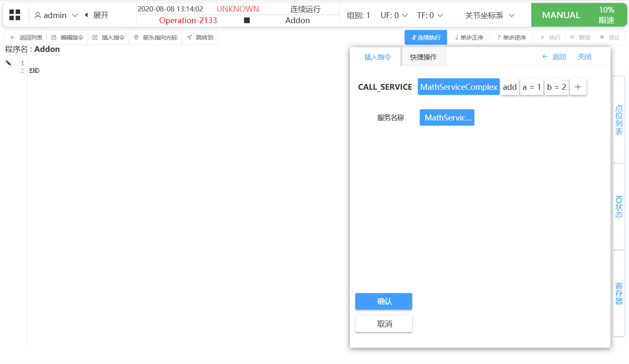Click the return to list button
Viewport: 629px width, 364px height.
click(x=26, y=37)
